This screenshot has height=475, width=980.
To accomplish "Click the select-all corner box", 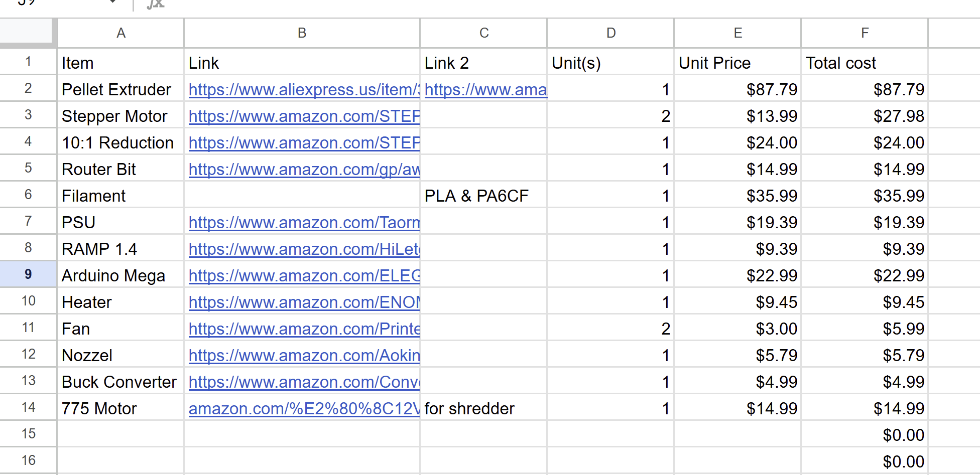I will point(28,33).
